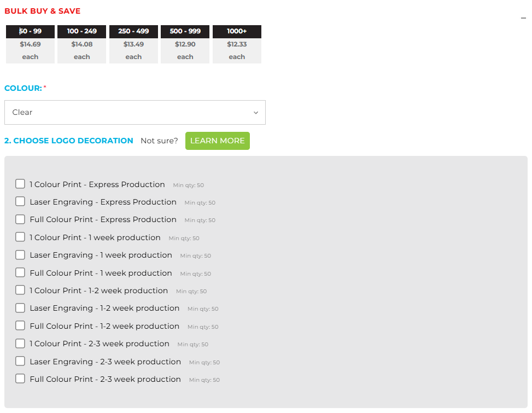This screenshot has width=532, height=413.
Task: Click the $13.49 price
Action: (133, 44)
